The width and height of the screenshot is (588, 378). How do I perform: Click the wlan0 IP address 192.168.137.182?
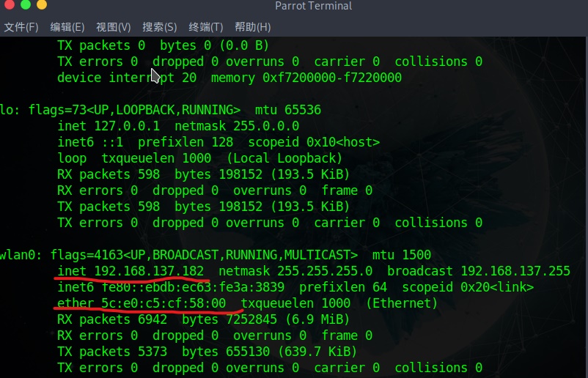point(149,271)
